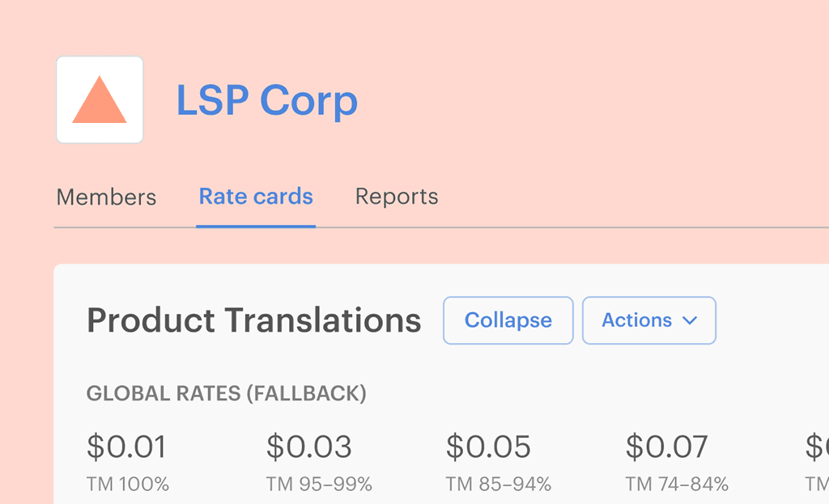Click the TM 100% label
829x504 pixels.
128,485
